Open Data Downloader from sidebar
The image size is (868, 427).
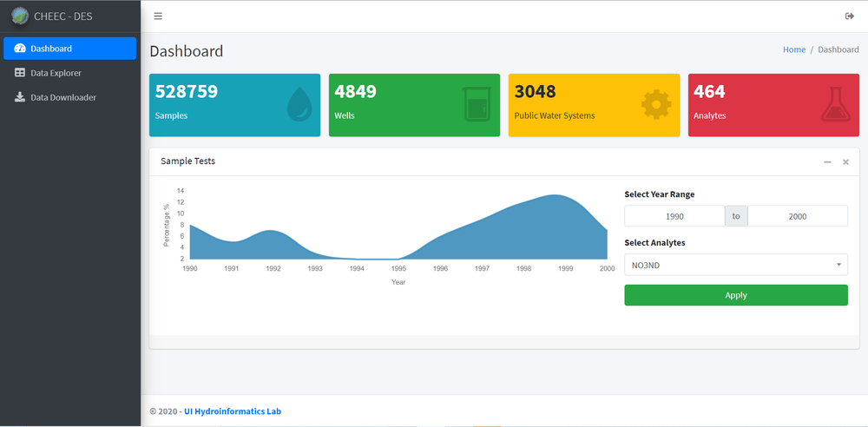[62, 97]
